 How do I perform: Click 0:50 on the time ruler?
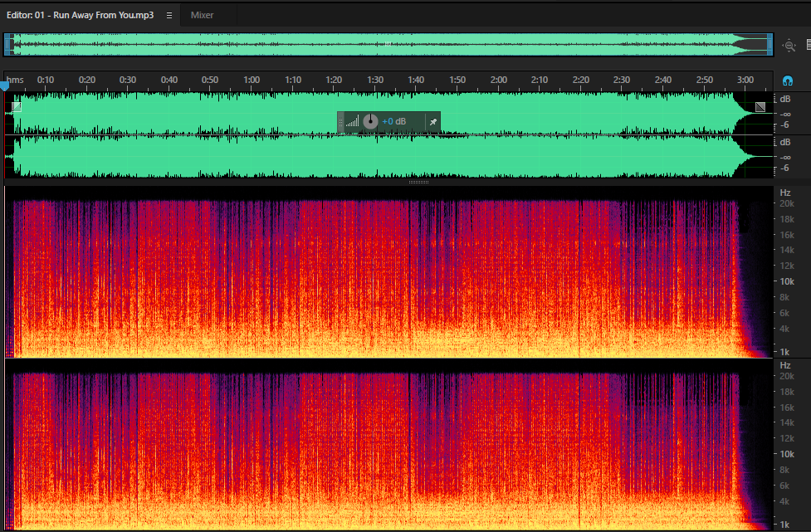(210, 80)
